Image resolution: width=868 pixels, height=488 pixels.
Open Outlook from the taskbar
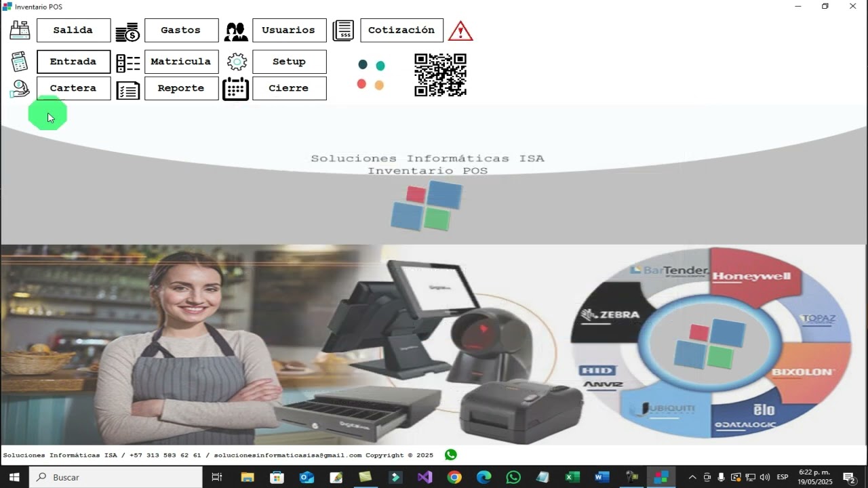coord(307,477)
